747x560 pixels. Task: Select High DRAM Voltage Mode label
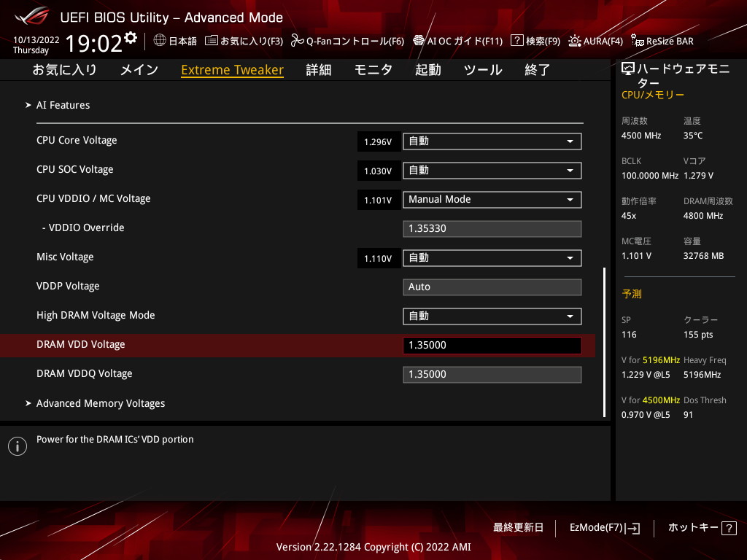(x=96, y=315)
